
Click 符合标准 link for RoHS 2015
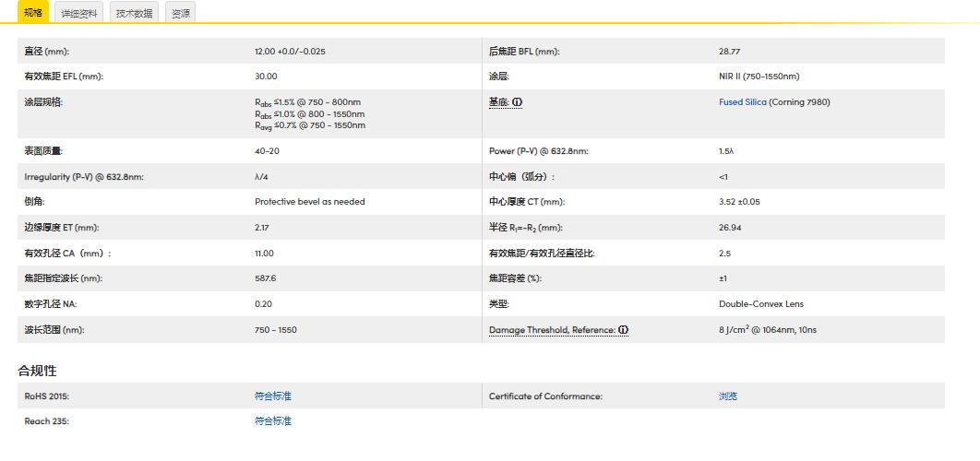point(273,396)
